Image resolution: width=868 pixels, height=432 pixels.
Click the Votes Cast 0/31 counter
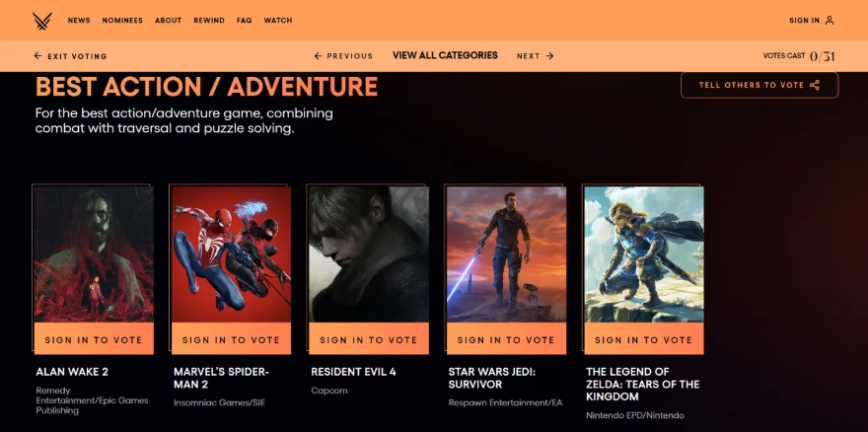pyautogui.click(x=799, y=56)
